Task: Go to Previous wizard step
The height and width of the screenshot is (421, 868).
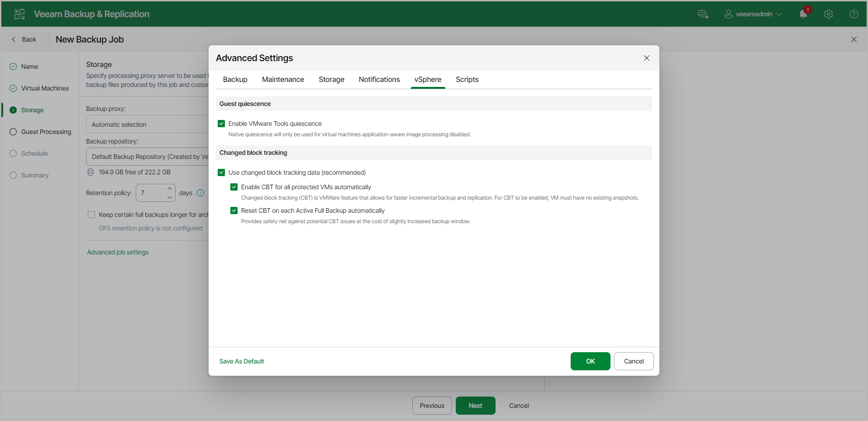Action: 432,406
